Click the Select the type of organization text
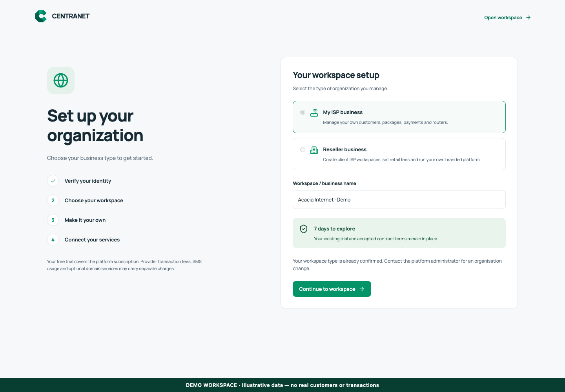Viewport: 565px width, 392px height. [340, 89]
